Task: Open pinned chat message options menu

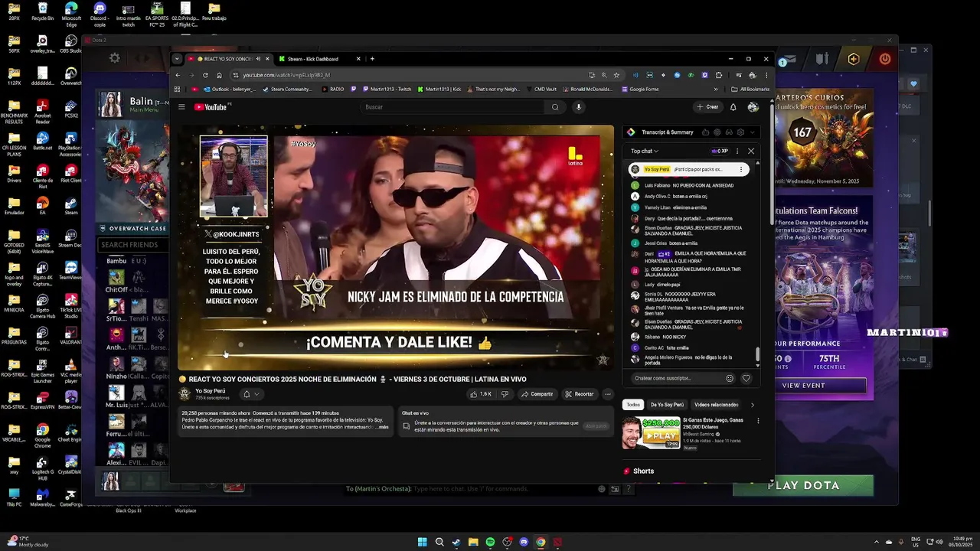Action: tap(740, 169)
